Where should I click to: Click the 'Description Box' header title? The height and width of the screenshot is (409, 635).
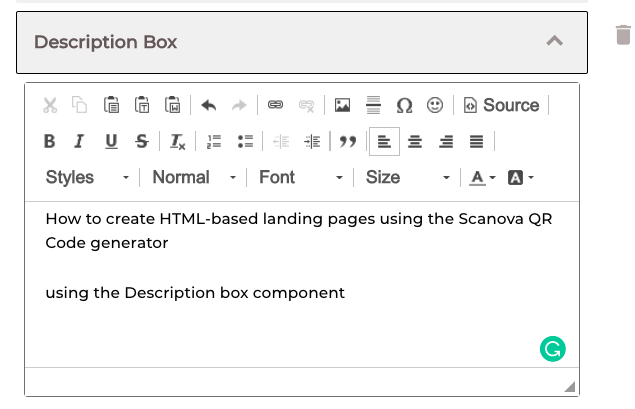click(105, 42)
